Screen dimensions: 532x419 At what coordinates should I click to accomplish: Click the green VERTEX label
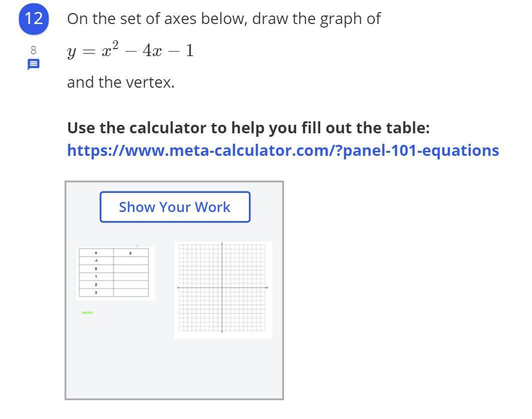pyautogui.click(x=88, y=313)
